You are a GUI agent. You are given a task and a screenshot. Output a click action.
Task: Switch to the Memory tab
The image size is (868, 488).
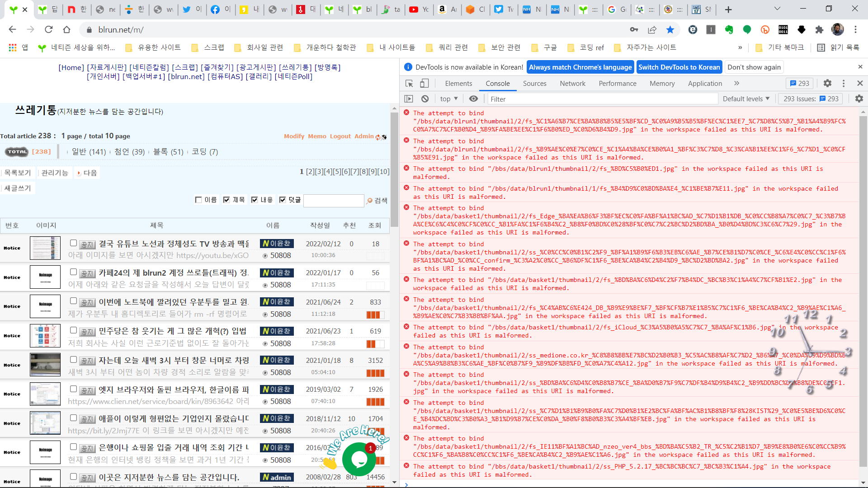(x=662, y=84)
